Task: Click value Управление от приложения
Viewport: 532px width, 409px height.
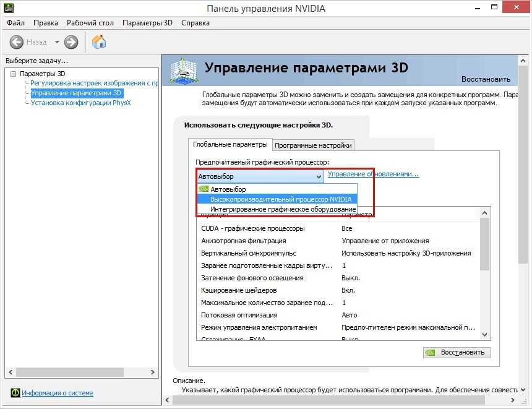Action: coord(385,241)
